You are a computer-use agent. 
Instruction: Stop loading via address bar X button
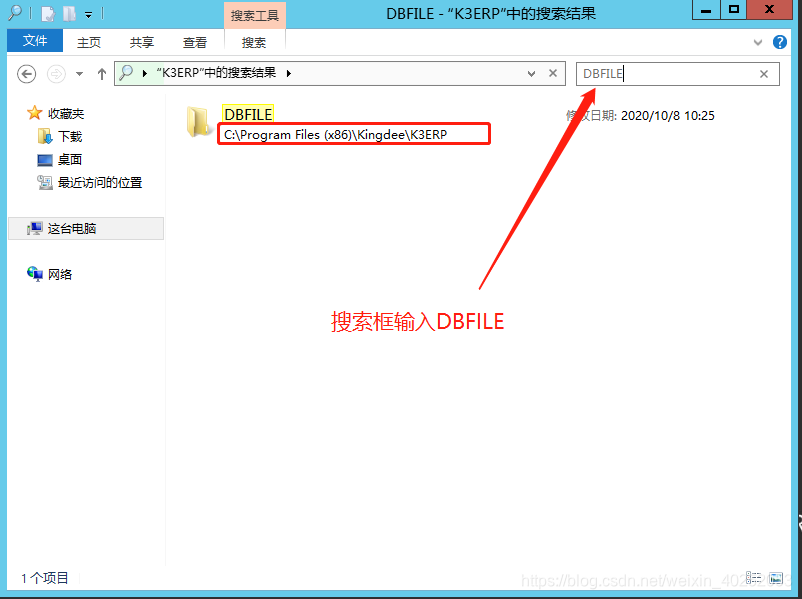tap(553, 73)
